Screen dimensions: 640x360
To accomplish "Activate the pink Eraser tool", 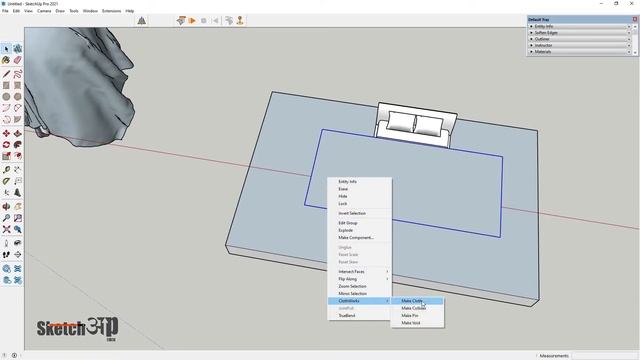I will [x=18, y=60].
